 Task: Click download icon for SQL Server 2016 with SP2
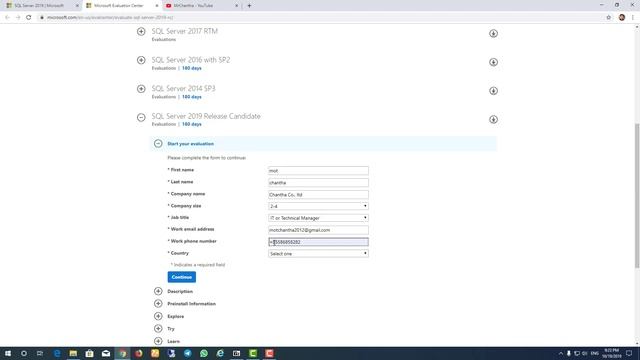[493, 62]
